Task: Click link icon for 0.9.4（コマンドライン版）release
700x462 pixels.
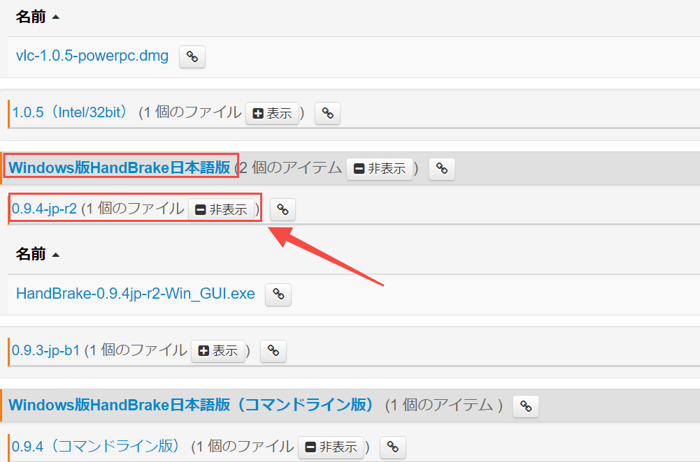Action: point(392,447)
